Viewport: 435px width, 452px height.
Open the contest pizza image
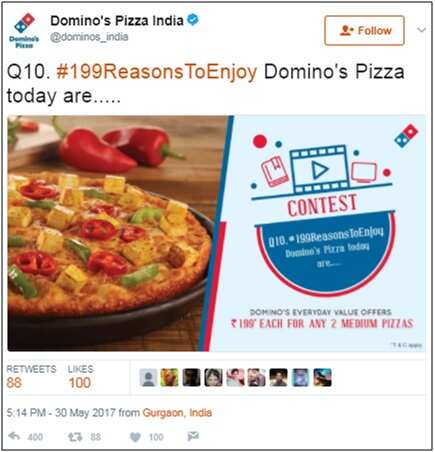pyautogui.click(x=217, y=233)
